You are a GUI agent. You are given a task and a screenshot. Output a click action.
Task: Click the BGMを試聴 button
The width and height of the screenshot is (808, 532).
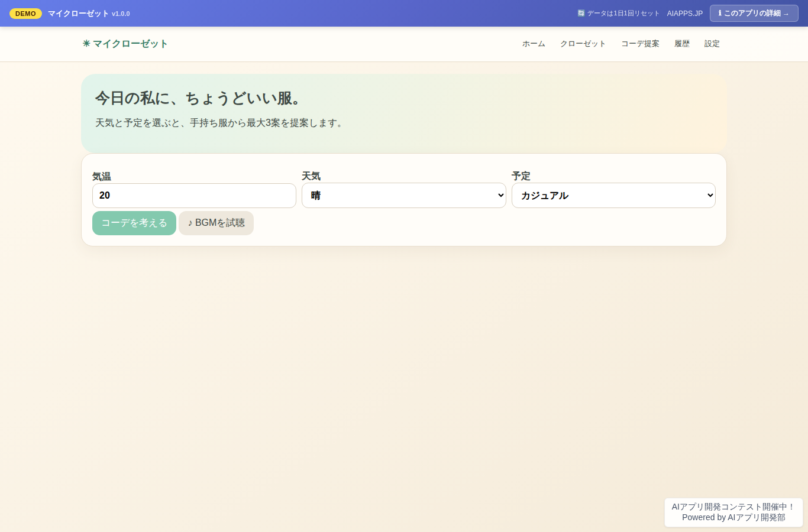pyautogui.click(x=216, y=223)
